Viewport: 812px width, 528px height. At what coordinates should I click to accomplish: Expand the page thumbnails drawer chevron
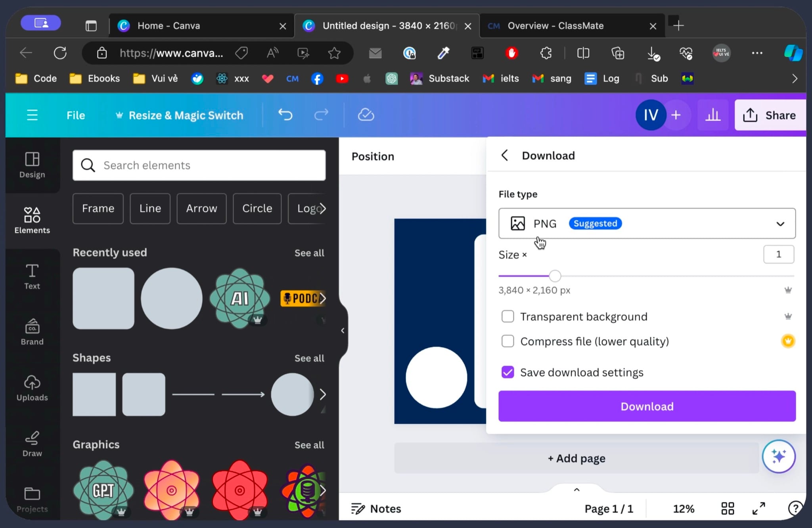(576, 490)
